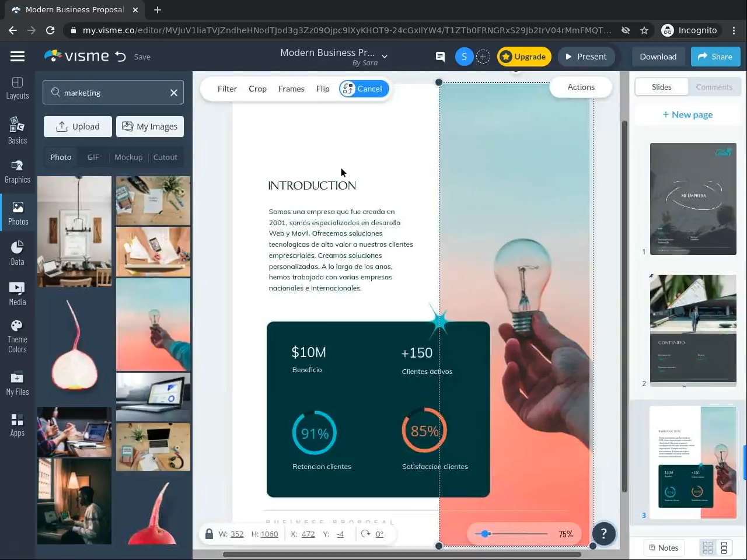Image resolution: width=747 pixels, height=560 pixels.
Task: Open a new browser tab
Action: pos(158,10)
